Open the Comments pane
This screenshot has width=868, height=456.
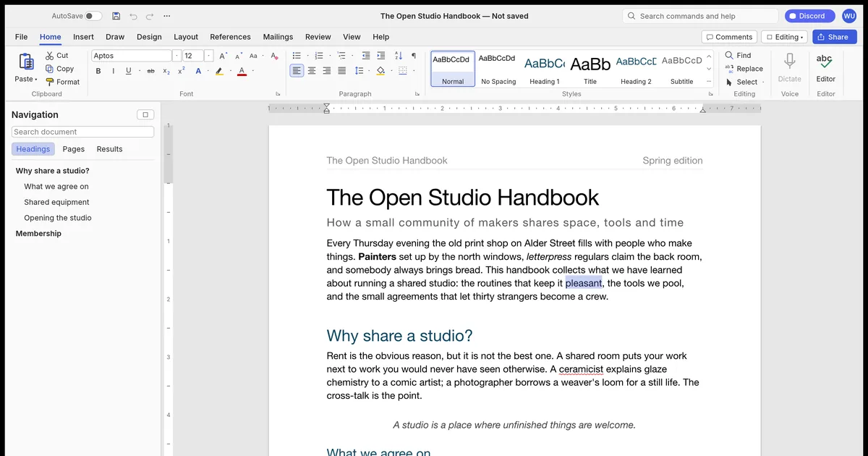click(x=729, y=37)
